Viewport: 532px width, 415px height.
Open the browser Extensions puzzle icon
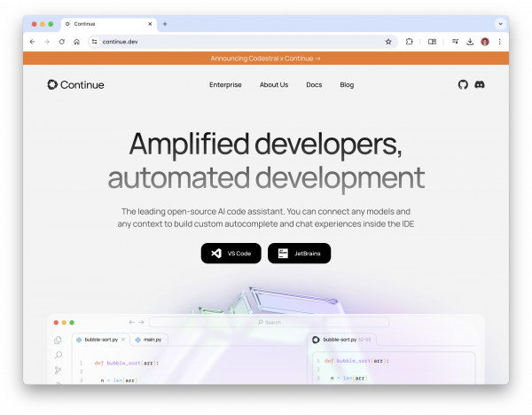point(410,42)
